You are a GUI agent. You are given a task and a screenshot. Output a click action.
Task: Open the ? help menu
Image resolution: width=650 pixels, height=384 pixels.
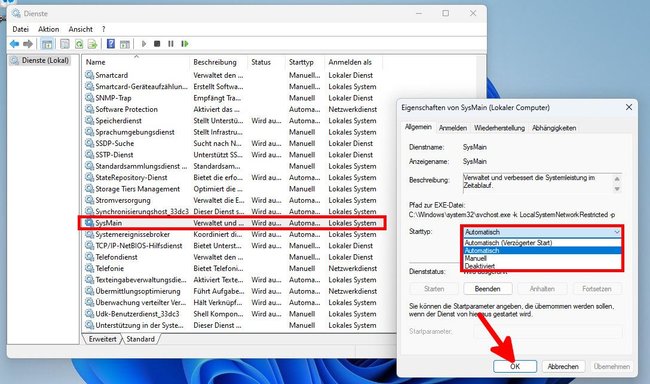(104, 29)
